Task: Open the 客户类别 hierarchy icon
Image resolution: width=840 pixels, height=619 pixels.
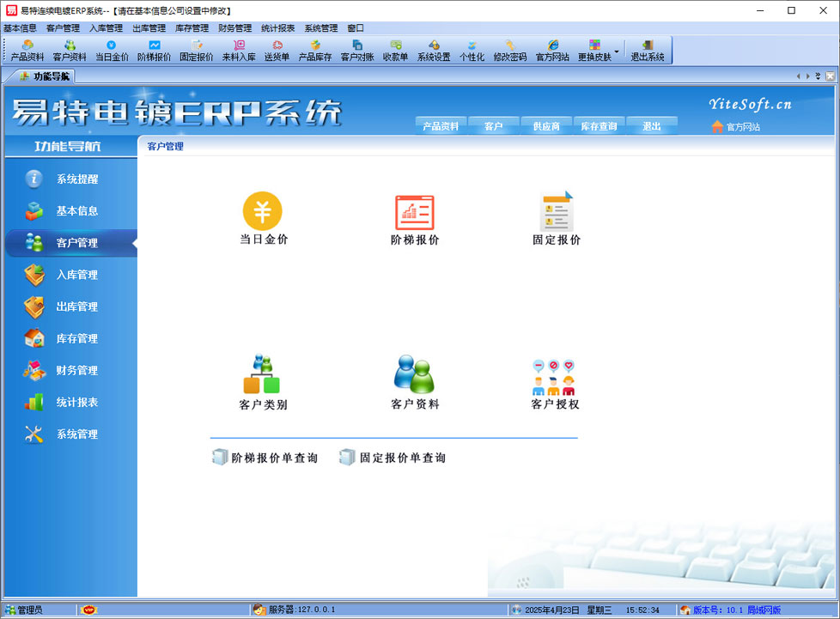Action: click(x=262, y=374)
